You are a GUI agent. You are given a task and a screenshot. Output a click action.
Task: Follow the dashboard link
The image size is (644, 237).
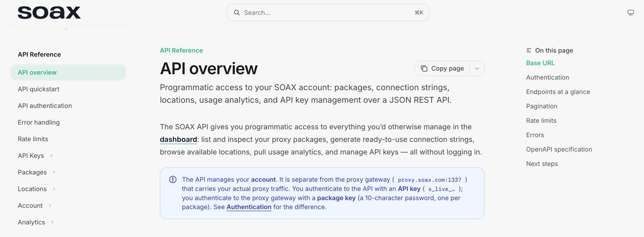pyautogui.click(x=178, y=139)
